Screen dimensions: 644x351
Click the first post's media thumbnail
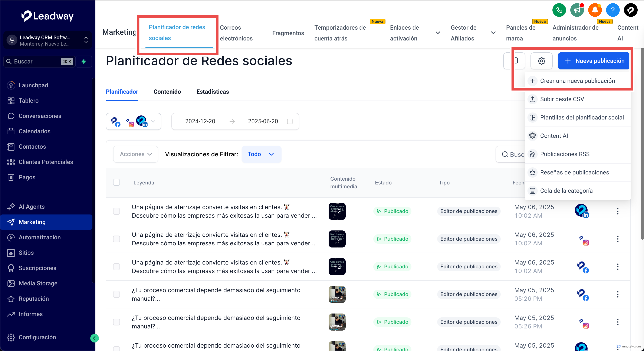[x=337, y=211]
